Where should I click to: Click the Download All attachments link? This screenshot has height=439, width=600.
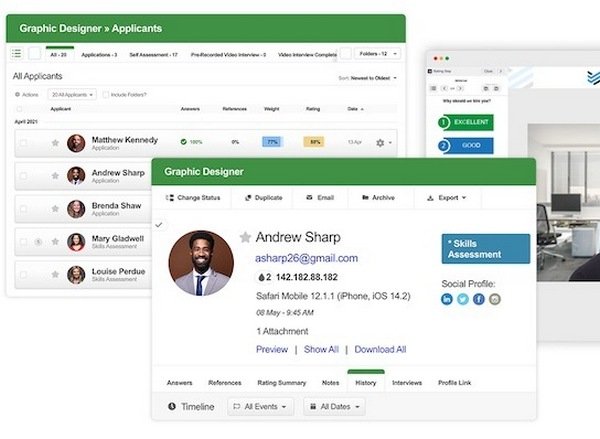(x=380, y=349)
